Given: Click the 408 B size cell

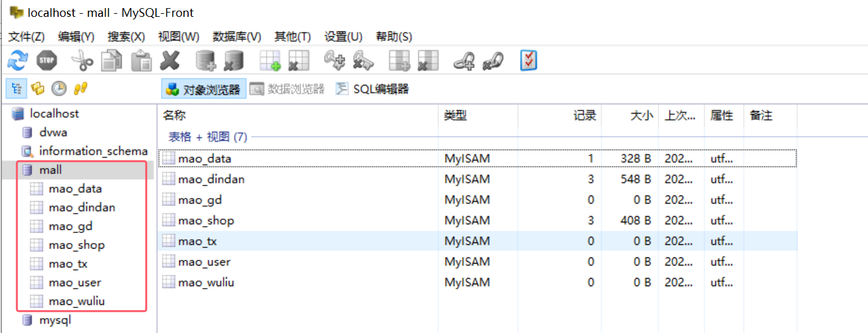Looking at the screenshot, I should pos(636,221).
